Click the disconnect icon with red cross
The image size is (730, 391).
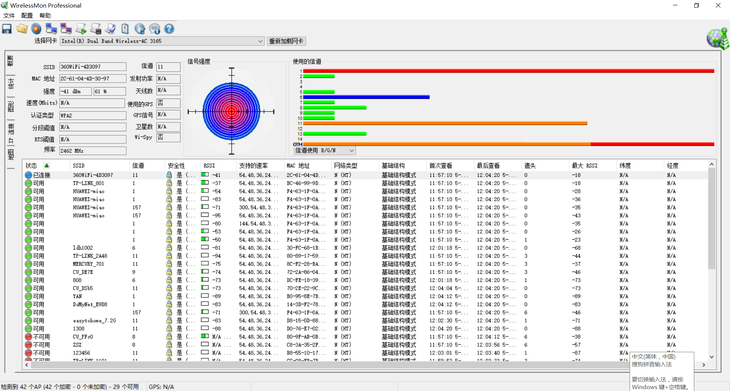point(66,29)
